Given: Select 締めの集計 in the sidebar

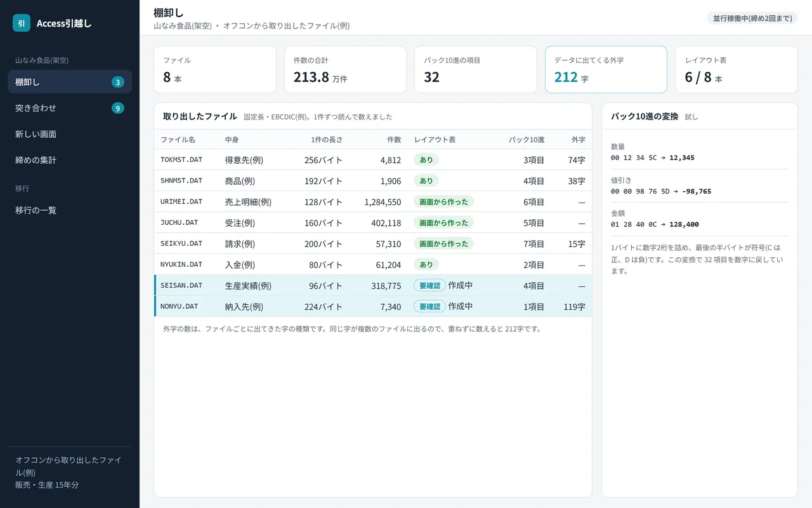Looking at the screenshot, I should [70, 160].
